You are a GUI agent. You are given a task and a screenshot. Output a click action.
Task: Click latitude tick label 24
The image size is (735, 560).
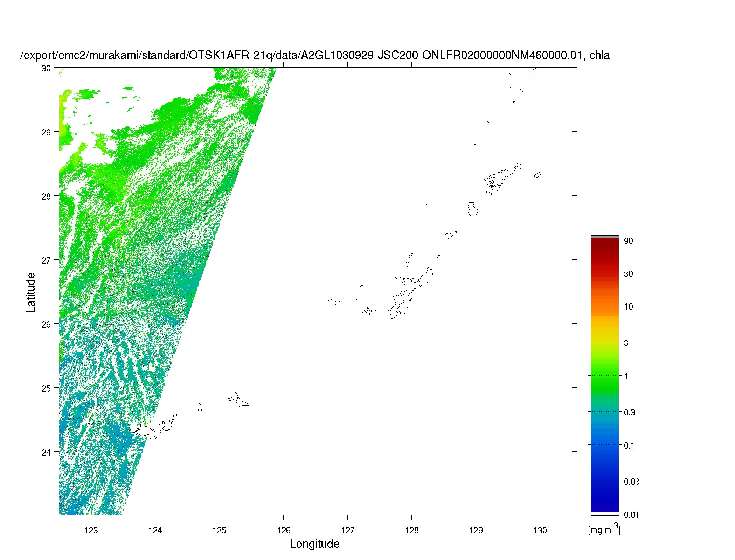click(46, 453)
